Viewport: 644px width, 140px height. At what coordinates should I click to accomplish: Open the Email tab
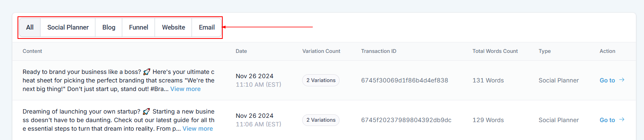(207, 27)
